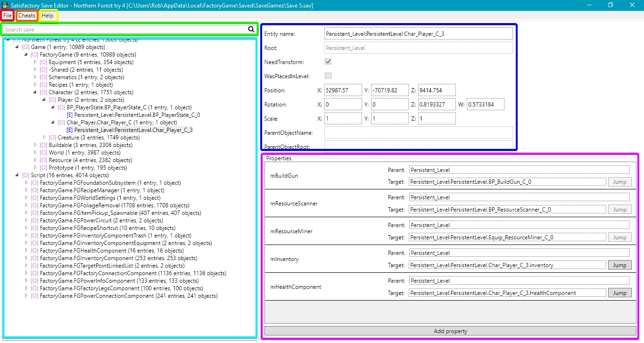Click the Satisfactory Save Editor title bar icon

pyautogui.click(x=5, y=5)
